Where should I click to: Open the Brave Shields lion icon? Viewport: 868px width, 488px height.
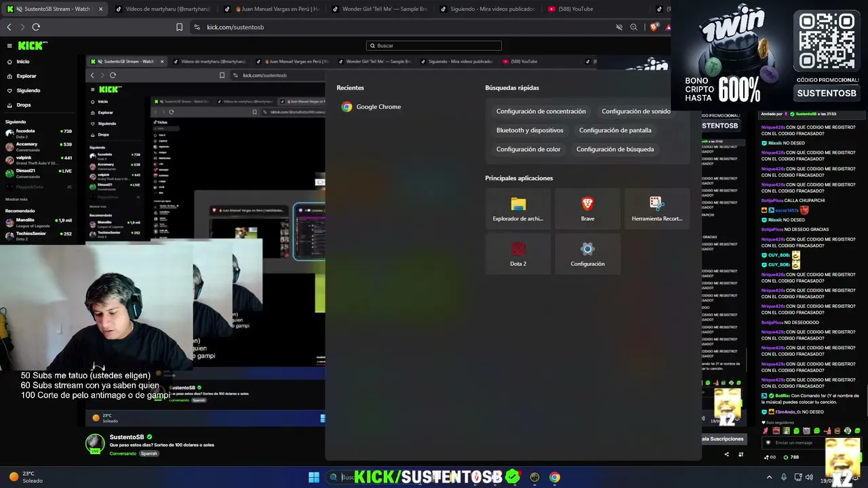coord(654,27)
